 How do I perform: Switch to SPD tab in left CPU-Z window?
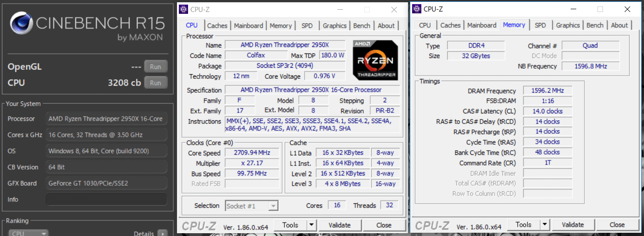307,26
